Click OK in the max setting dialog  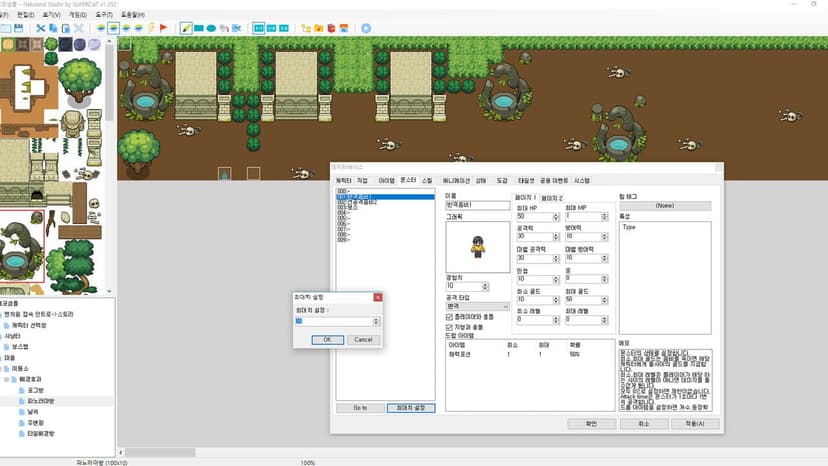pyautogui.click(x=327, y=340)
